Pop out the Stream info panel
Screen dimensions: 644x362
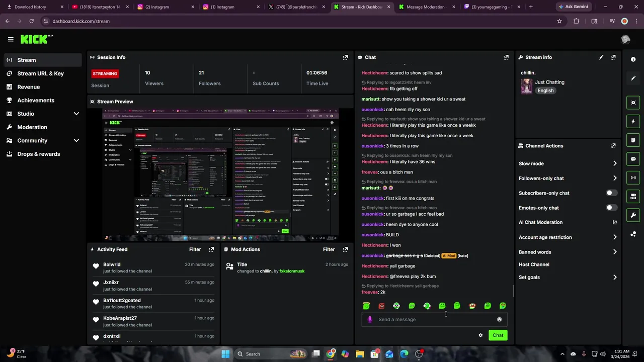tap(613, 57)
